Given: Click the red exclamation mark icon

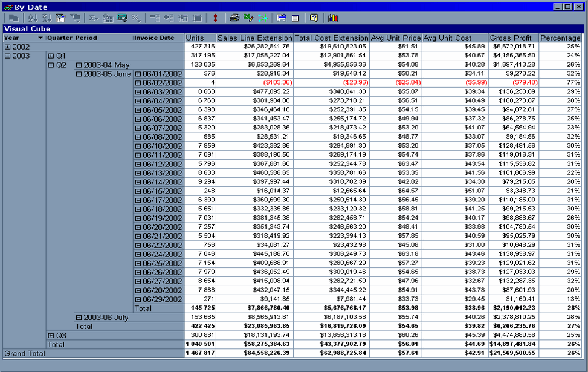Looking at the screenshot, I should pos(215,18).
